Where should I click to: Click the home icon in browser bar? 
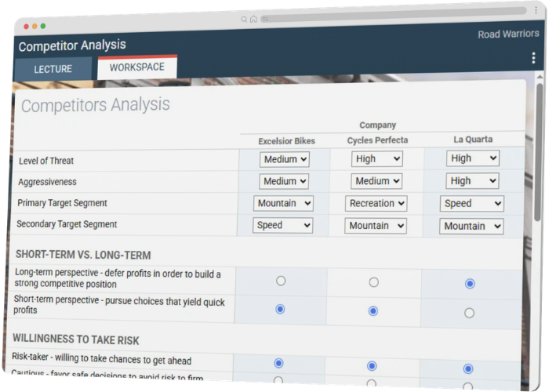[253, 19]
